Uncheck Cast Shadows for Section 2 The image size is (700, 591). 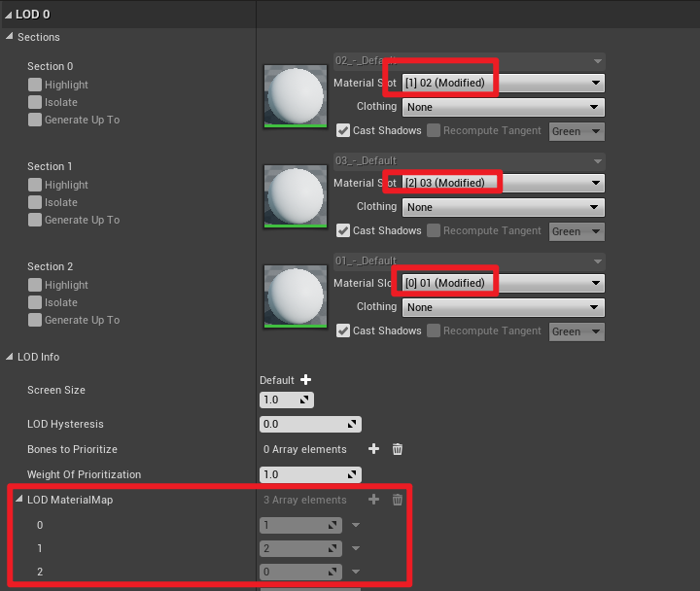pos(343,330)
